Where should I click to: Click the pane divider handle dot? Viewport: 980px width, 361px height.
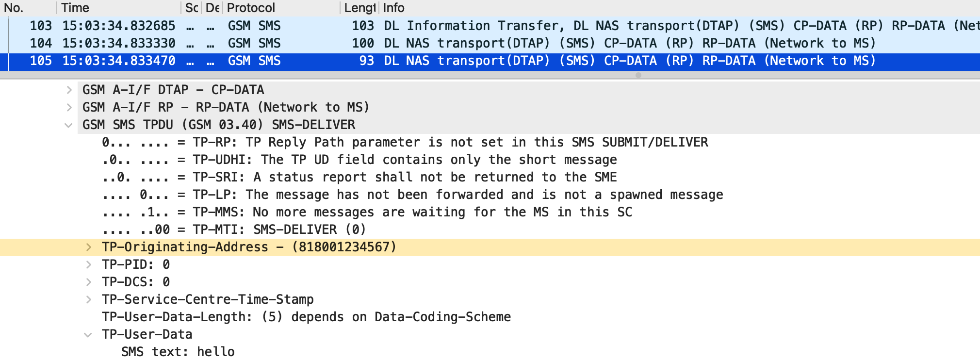click(638, 75)
